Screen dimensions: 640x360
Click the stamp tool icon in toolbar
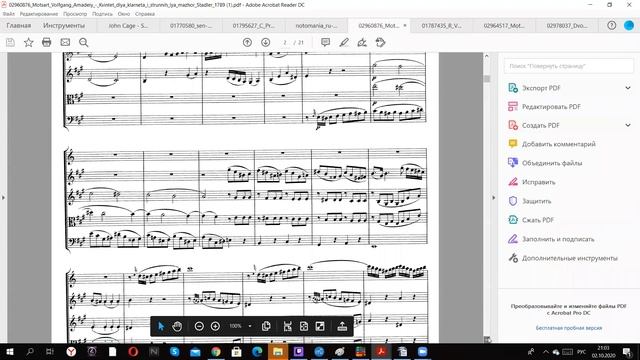point(380,42)
